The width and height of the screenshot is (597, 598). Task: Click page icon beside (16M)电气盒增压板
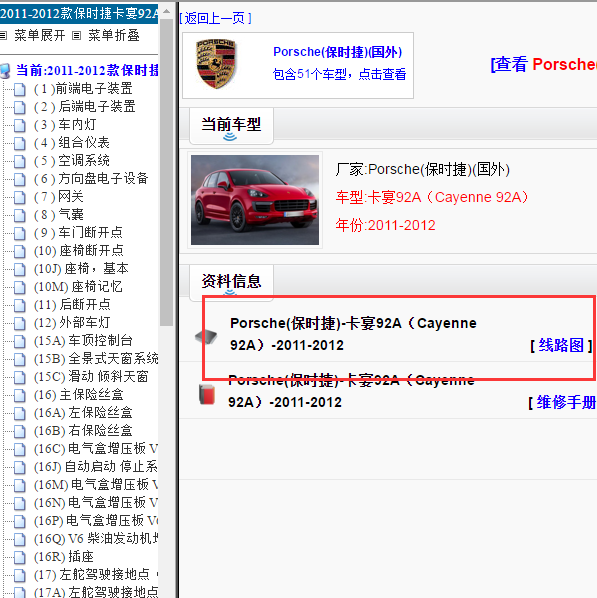point(19,485)
